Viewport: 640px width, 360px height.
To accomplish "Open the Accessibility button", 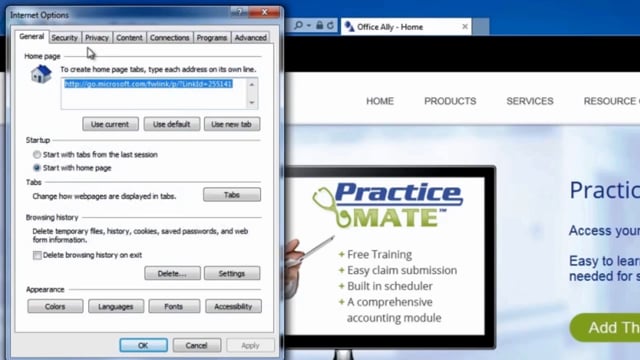I will click(x=233, y=306).
